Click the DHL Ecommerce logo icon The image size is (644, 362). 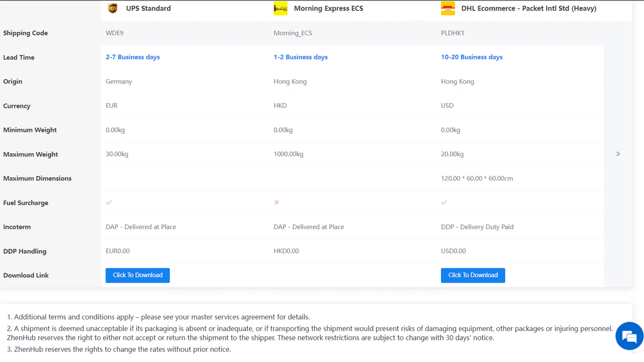pyautogui.click(x=448, y=8)
